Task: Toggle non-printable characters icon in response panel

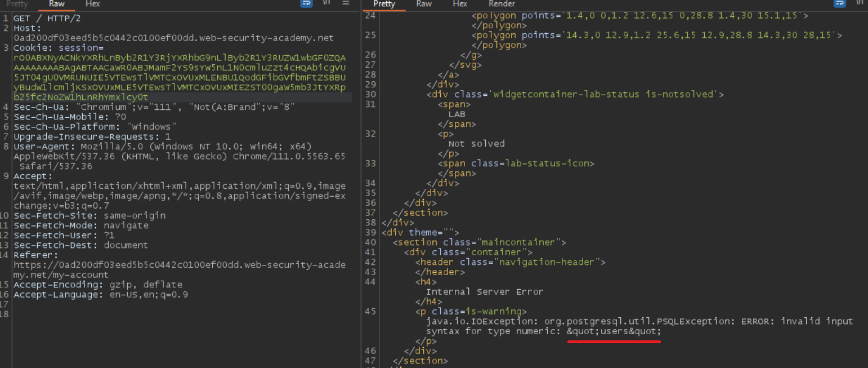Action: pyautogui.click(x=860, y=3)
